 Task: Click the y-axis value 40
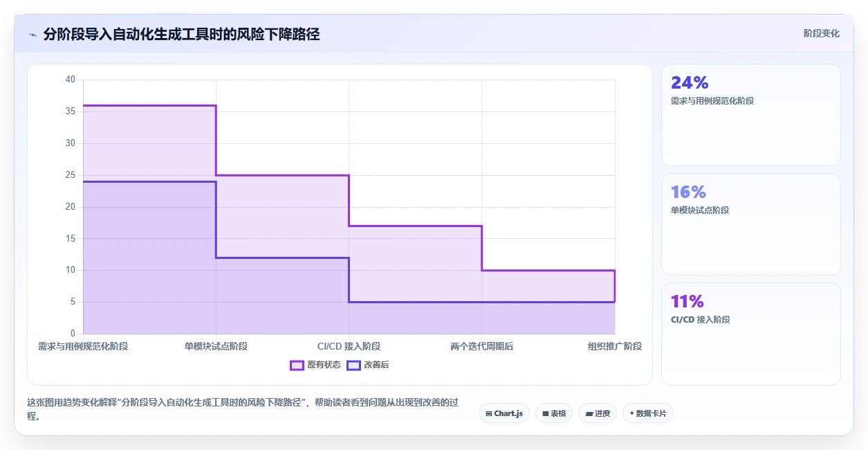pos(71,80)
